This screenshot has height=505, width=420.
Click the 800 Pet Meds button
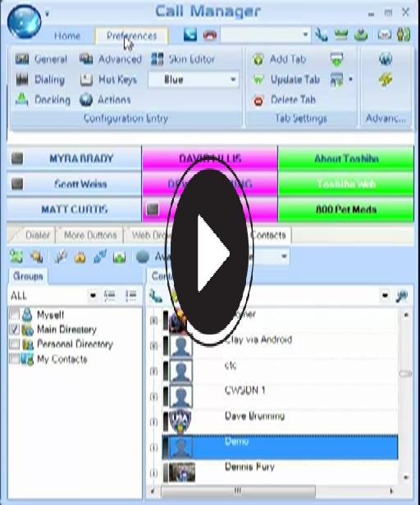tap(346, 209)
